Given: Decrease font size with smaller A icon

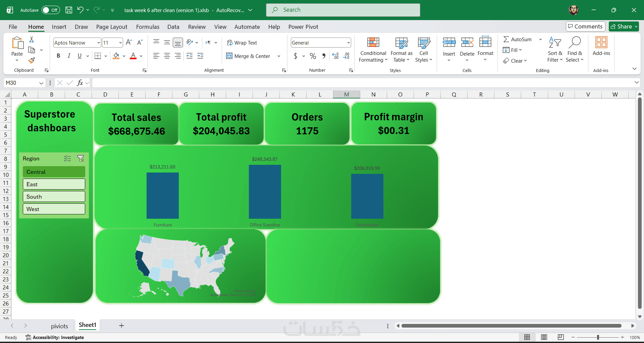Looking at the screenshot, I should coord(140,43).
